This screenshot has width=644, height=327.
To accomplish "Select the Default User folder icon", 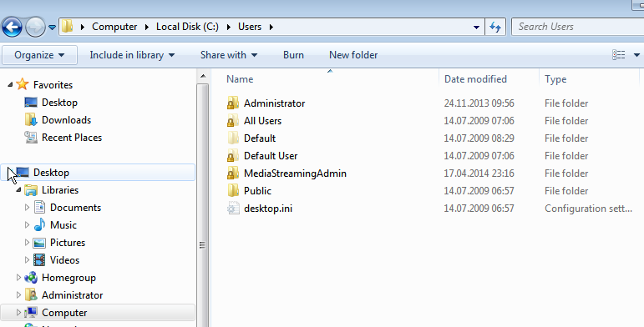I will coord(233,156).
